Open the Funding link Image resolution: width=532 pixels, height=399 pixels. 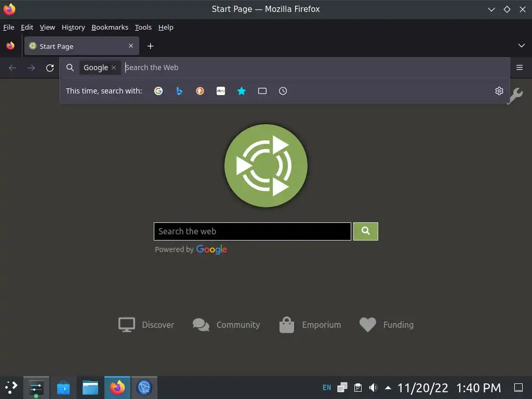(387, 325)
